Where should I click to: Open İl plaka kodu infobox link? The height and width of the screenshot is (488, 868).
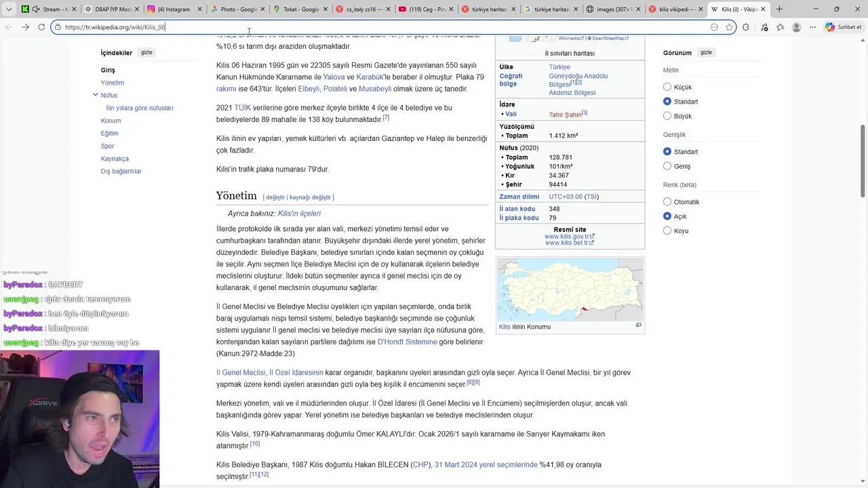[x=519, y=218]
